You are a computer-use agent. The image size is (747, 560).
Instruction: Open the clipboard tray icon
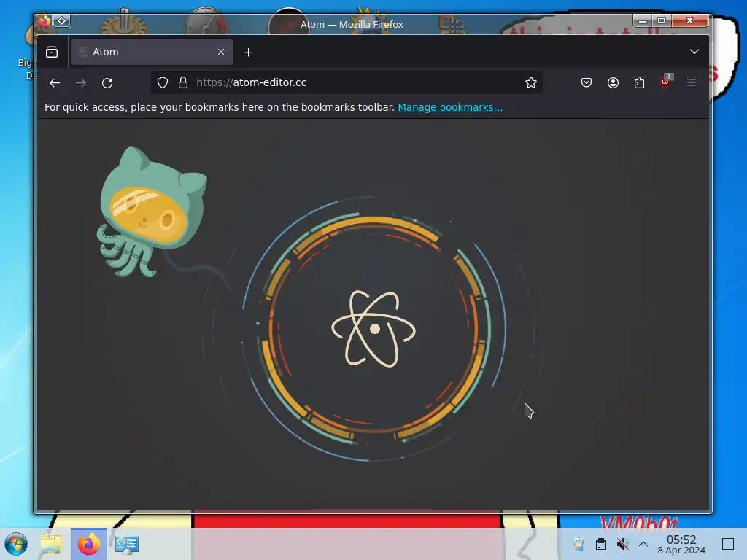601,544
